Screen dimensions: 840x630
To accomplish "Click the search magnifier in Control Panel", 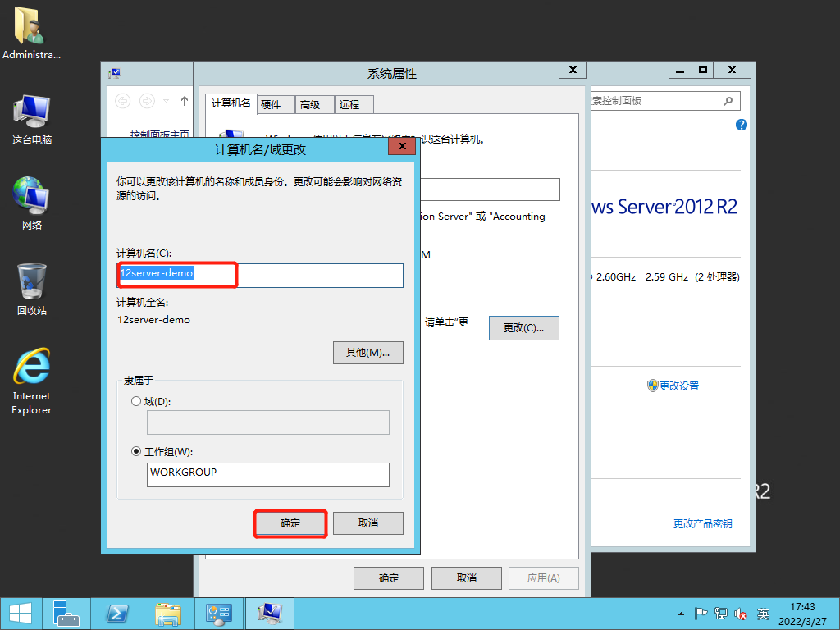I will [x=728, y=101].
